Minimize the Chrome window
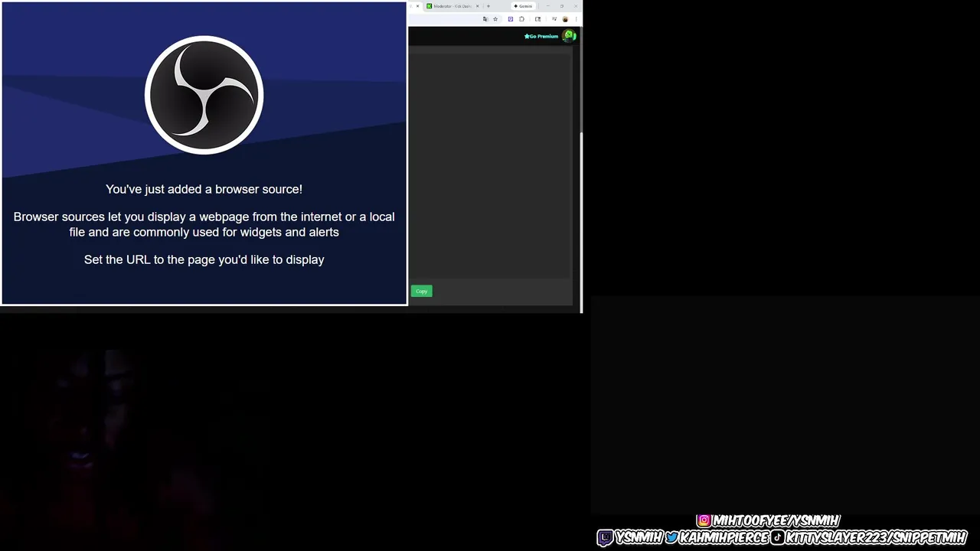Image resolution: width=980 pixels, height=551 pixels. coord(548,6)
